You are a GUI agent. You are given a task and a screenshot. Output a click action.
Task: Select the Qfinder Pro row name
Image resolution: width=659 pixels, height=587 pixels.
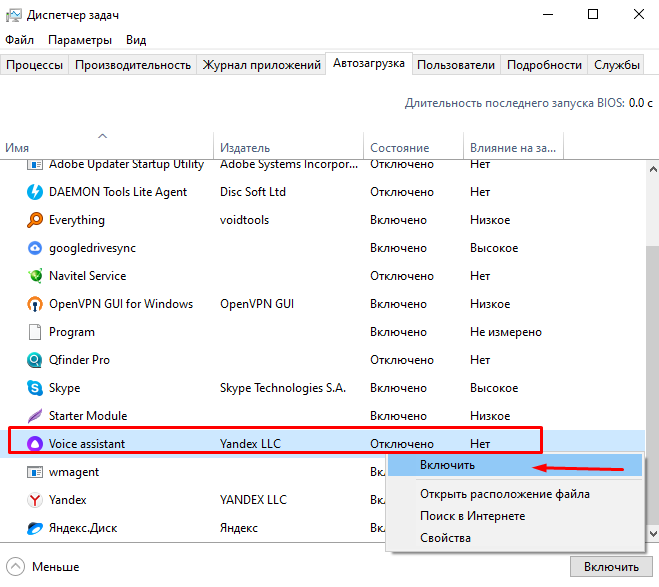[79, 360]
